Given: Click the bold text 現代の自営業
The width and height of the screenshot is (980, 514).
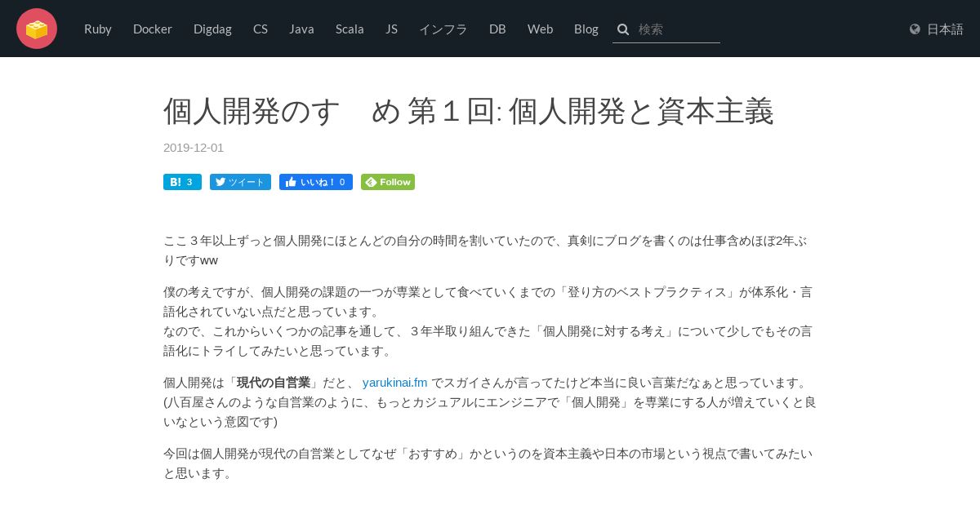Looking at the screenshot, I should (274, 382).
